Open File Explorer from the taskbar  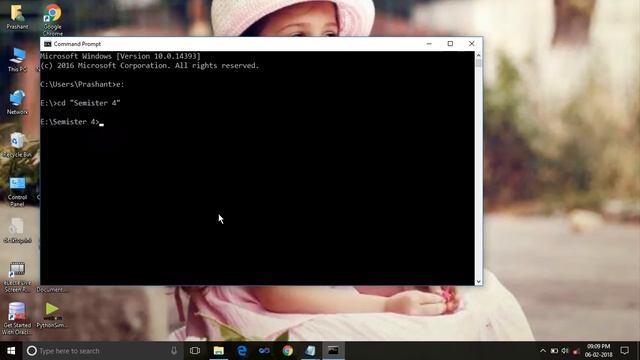point(219,351)
